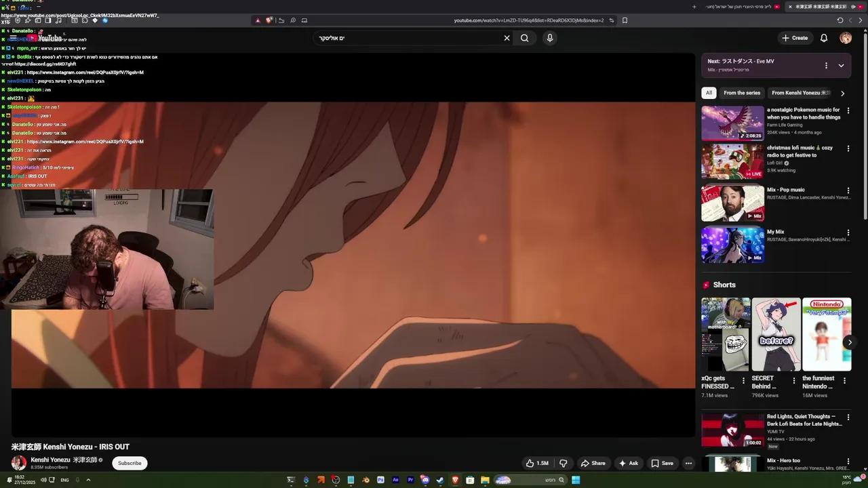The width and height of the screenshot is (868, 488).
Task: Open the account avatar menu
Action: [846, 38]
